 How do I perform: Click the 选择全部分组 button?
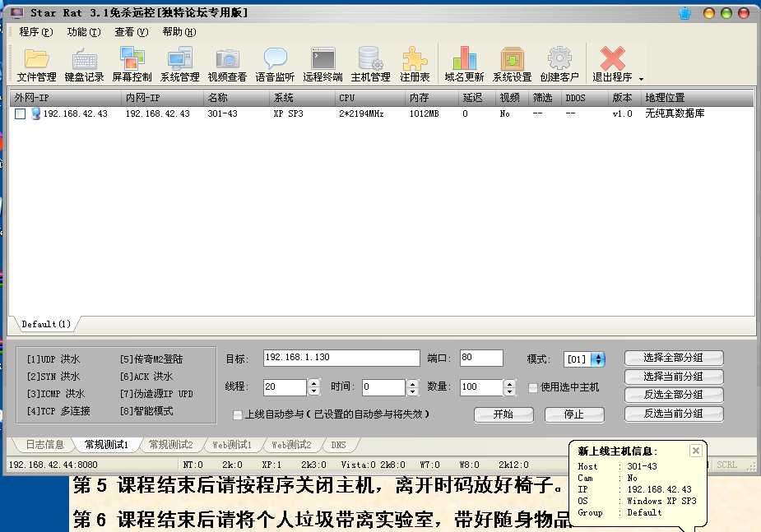674,358
